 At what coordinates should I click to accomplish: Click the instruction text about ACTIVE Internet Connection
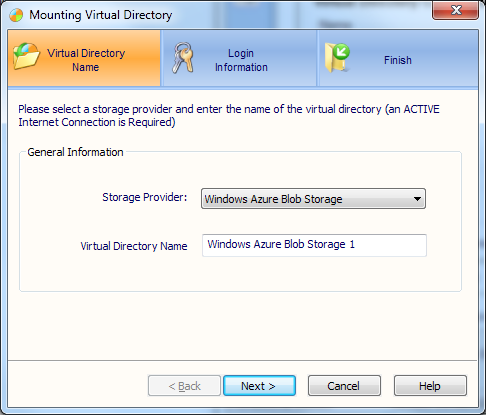click(x=229, y=116)
